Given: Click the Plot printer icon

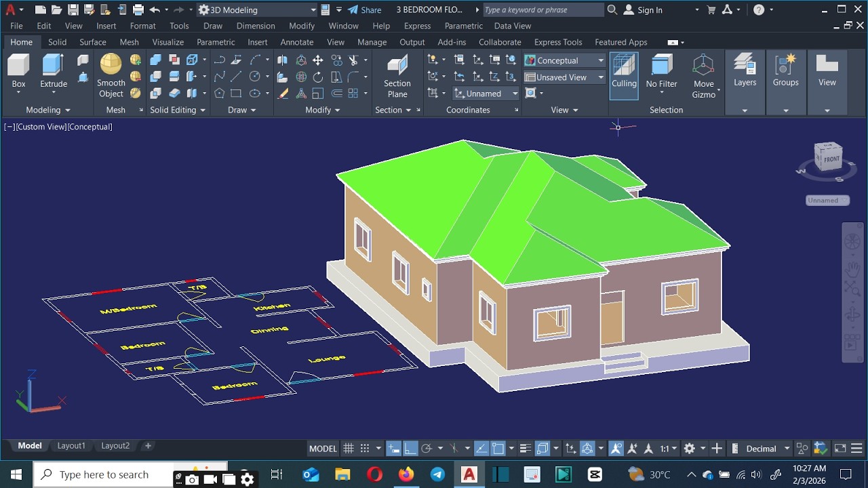Looking at the screenshot, I should click(138, 9).
